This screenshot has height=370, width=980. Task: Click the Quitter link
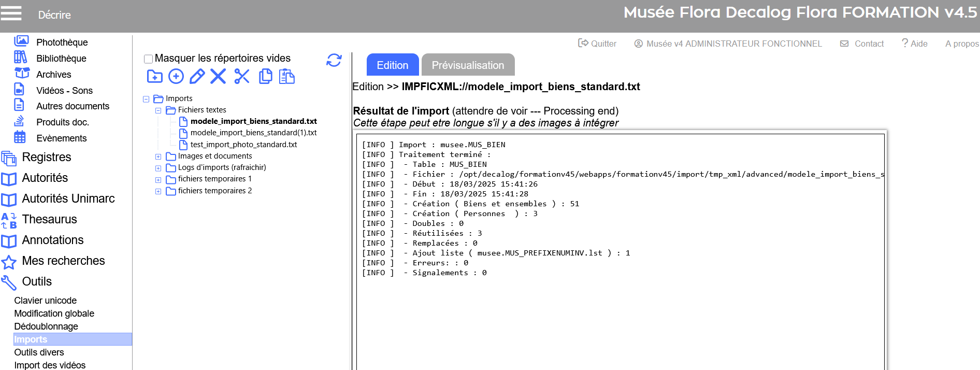click(597, 44)
